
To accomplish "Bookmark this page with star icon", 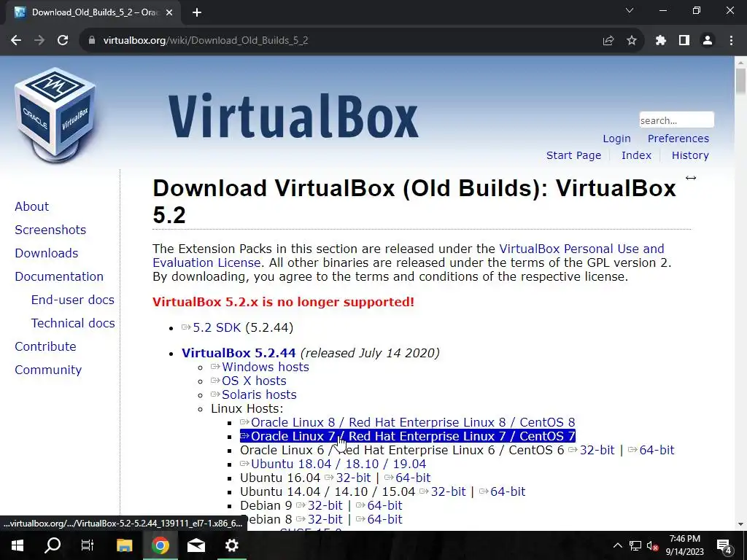I will pos(632,41).
